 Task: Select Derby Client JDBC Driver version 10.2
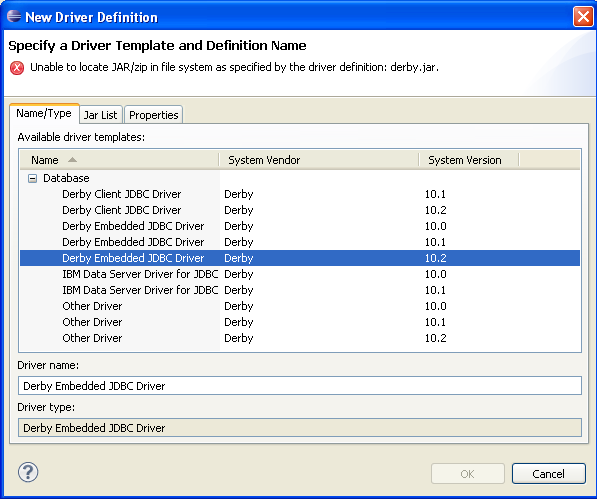[x=300, y=210]
